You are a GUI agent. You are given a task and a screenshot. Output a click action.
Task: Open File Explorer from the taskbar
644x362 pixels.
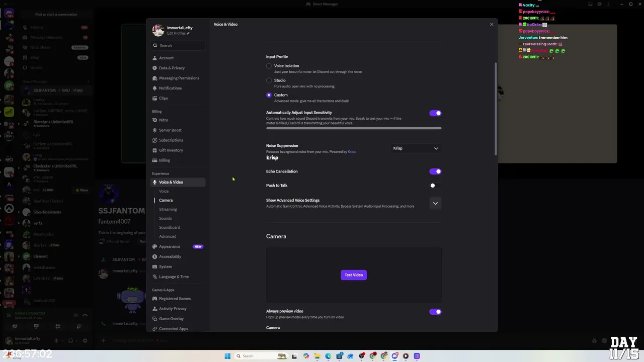[x=317, y=356]
